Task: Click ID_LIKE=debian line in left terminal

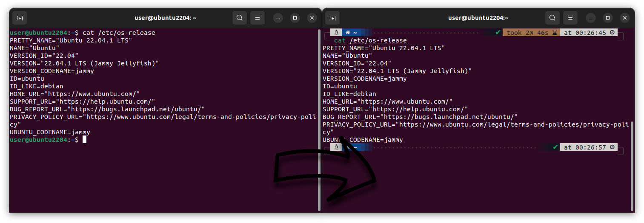Action: pos(37,86)
